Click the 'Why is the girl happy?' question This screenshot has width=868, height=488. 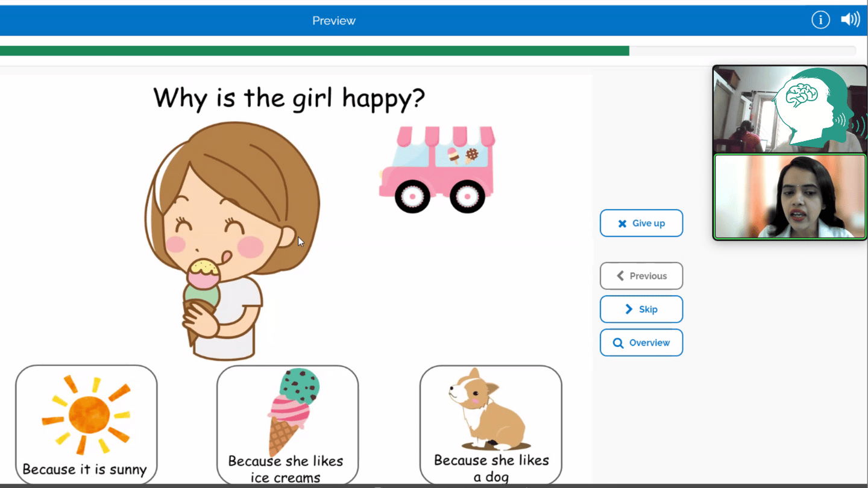289,98
